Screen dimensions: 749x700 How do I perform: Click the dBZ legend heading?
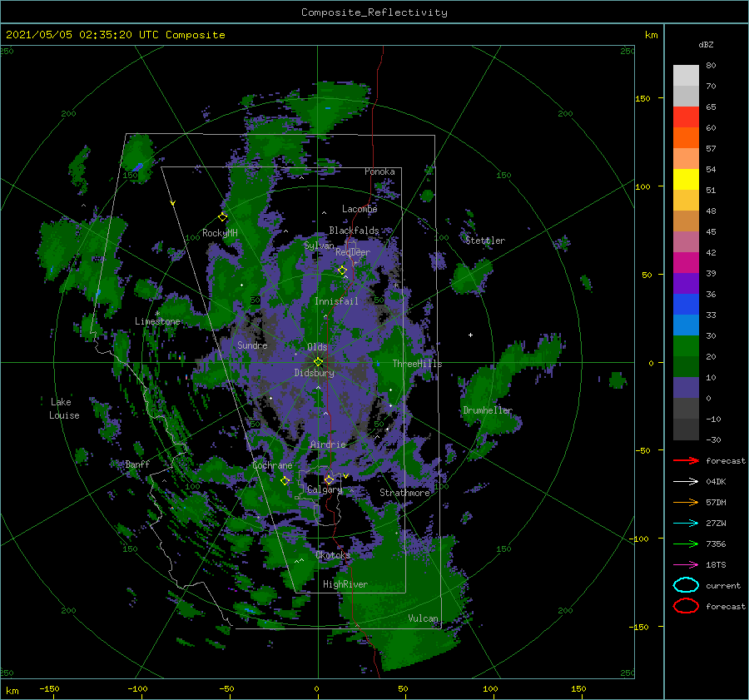pos(706,44)
